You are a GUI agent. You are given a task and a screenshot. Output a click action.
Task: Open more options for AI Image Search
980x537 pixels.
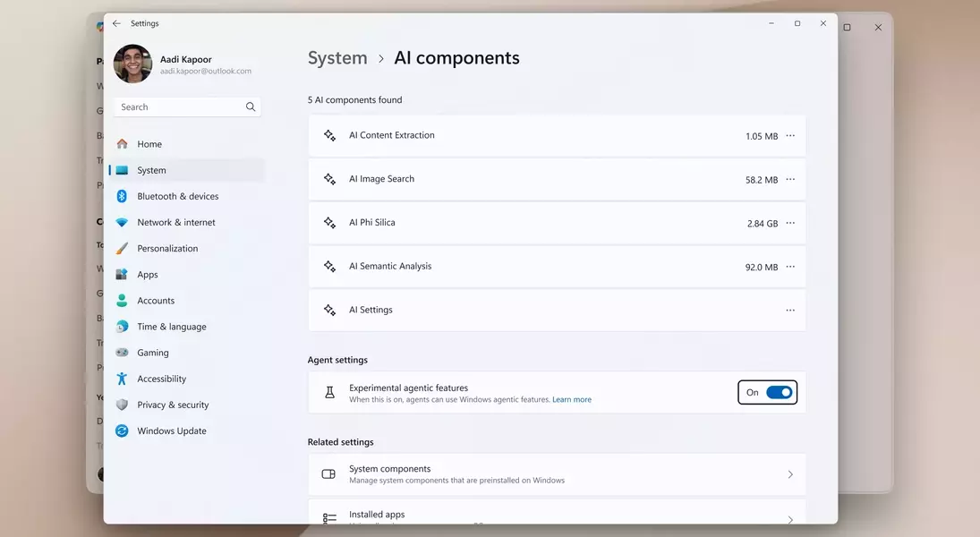click(789, 180)
